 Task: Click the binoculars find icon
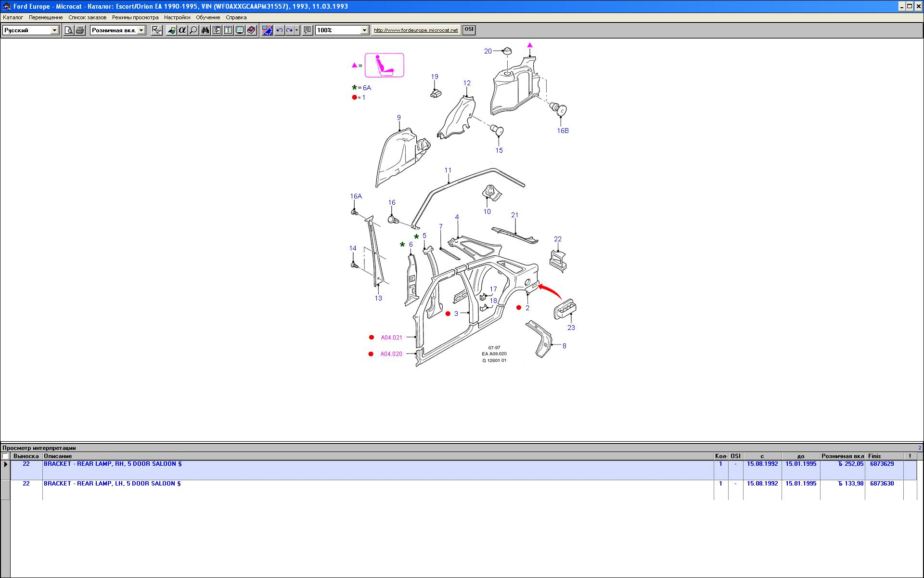click(205, 30)
